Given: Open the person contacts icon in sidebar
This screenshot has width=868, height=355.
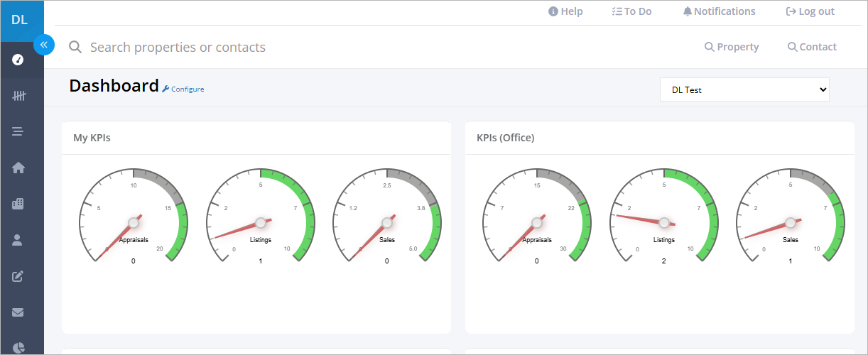Looking at the screenshot, I should click(18, 240).
